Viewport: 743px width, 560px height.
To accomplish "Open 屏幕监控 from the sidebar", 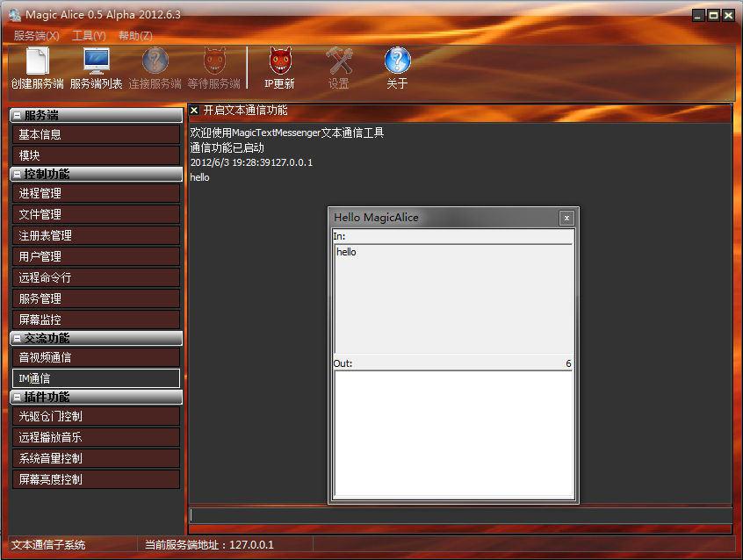I will tap(97, 319).
